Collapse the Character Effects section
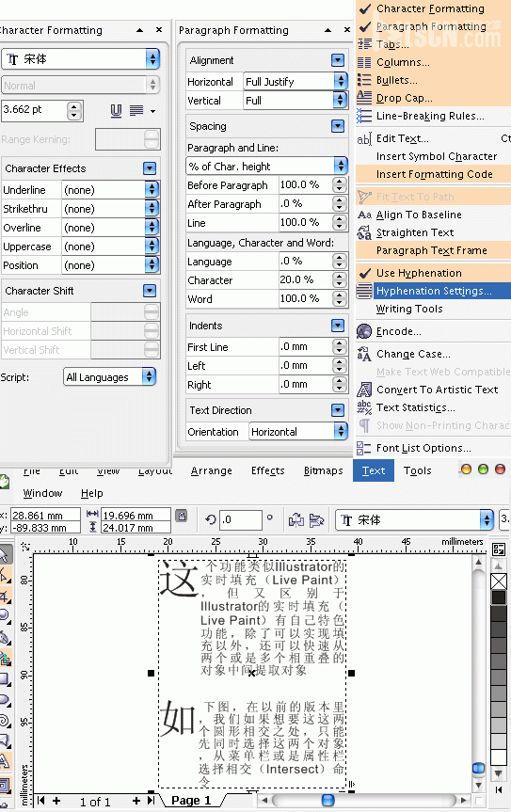 pos(150,168)
